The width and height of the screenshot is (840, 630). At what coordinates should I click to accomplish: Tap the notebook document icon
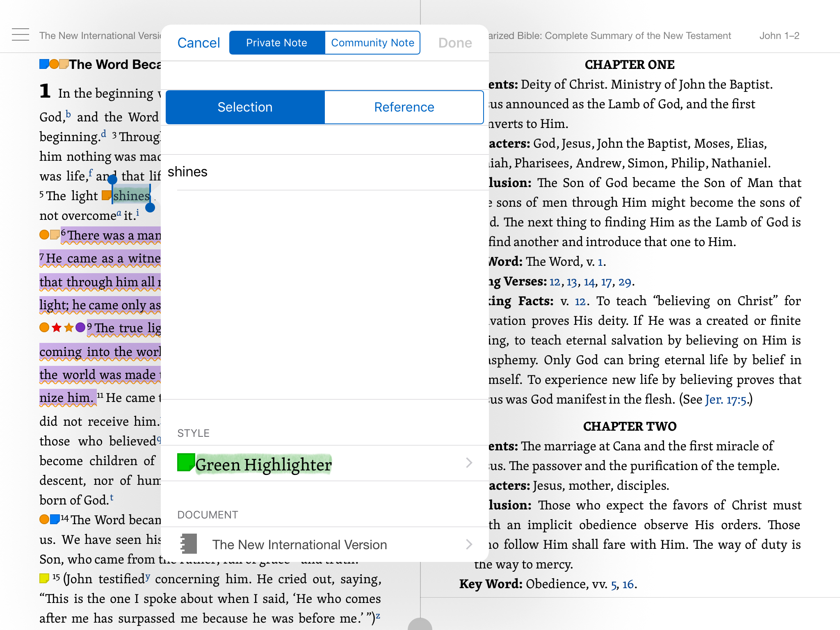tap(189, 544)
